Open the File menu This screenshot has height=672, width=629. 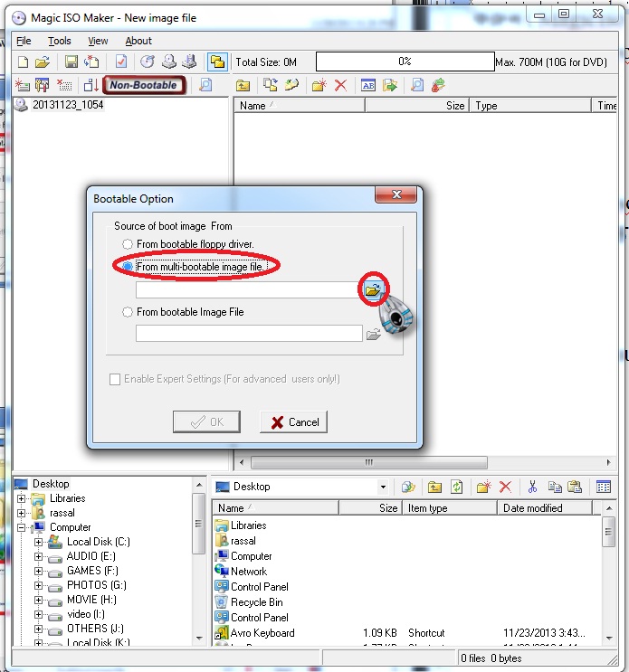[x=24, y=41]
